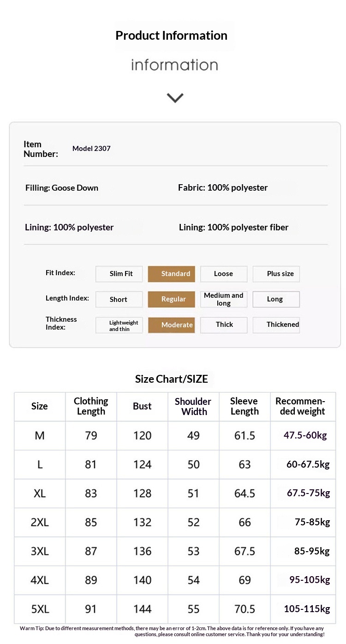Choose the Thick thickness box
Screen dimensions: 346x644
click(224, 325)
